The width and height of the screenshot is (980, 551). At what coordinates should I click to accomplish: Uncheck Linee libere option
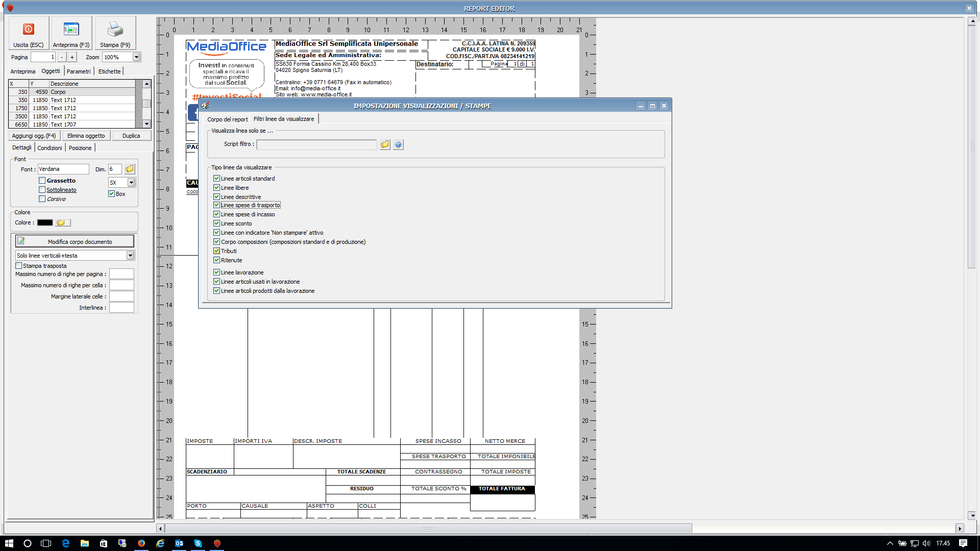(216, 188)
